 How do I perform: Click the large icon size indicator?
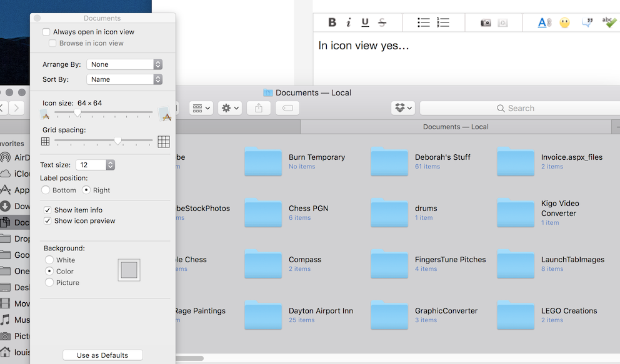(x=164, y=114)
